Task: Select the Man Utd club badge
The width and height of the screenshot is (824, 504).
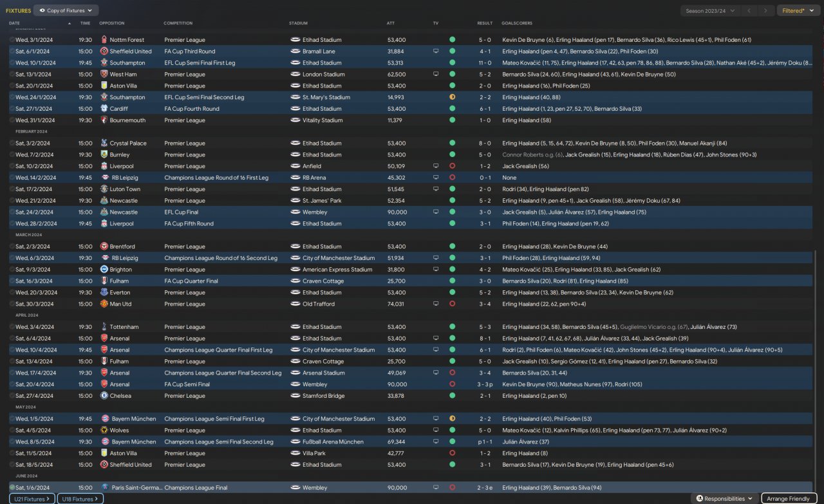Action: (104, 304)
